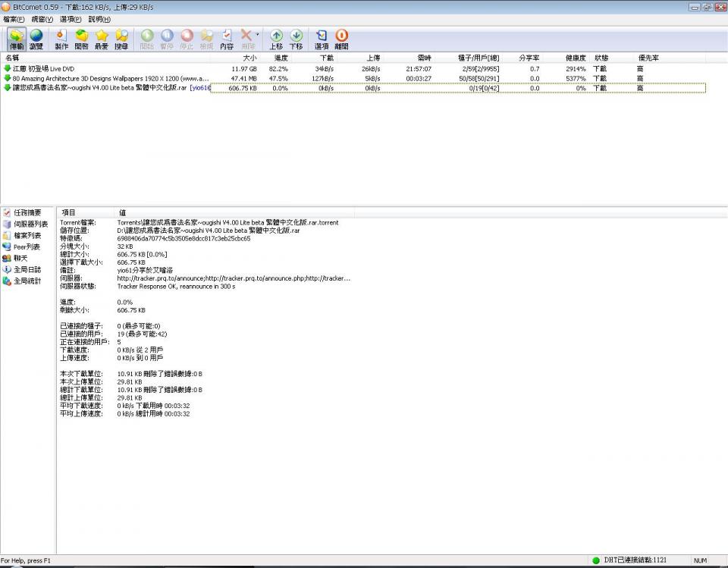Open the 全局統計 global statistics panel

[x=27, y=281]
